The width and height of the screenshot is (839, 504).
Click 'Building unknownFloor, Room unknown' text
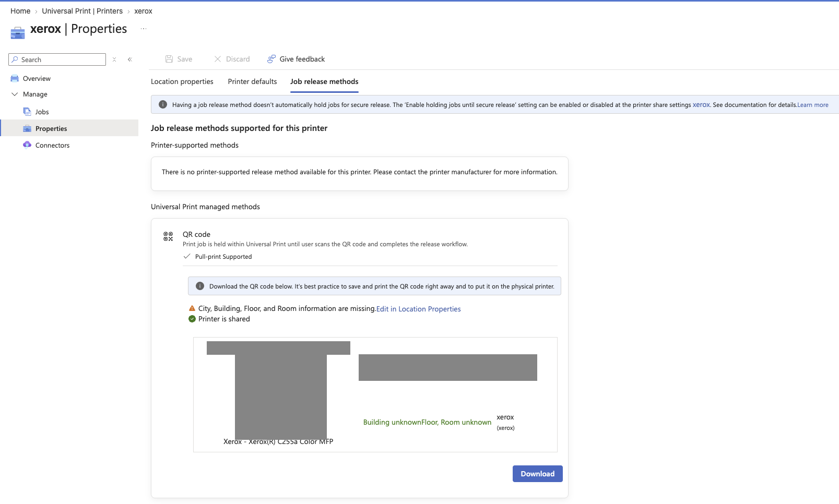[427, 422]
